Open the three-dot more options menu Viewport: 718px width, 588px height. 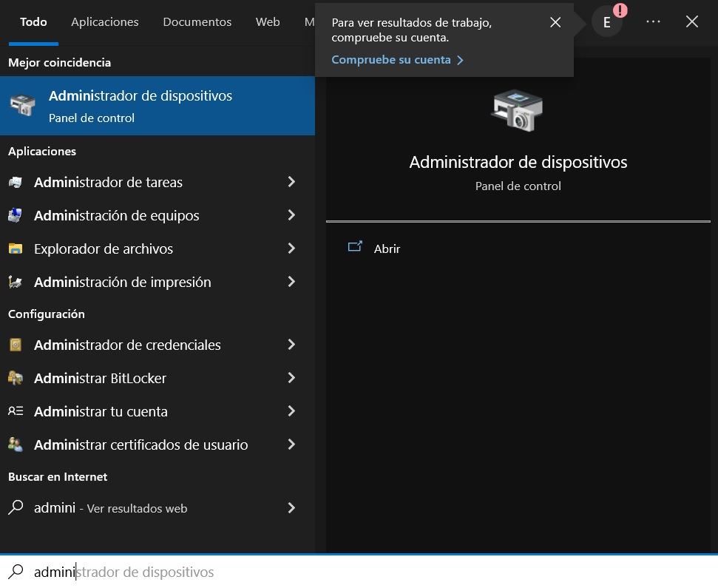click(653, 22)
